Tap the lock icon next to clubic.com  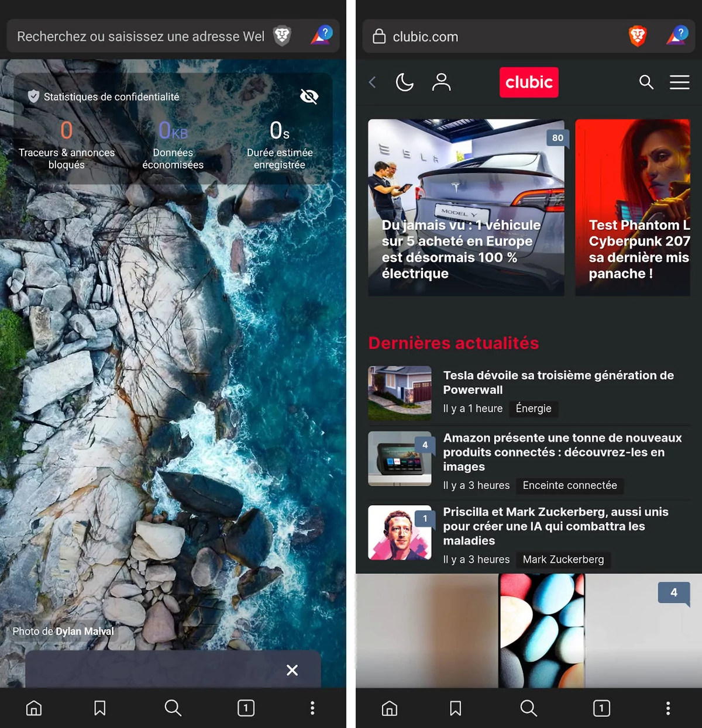click(x=379, y=36)
